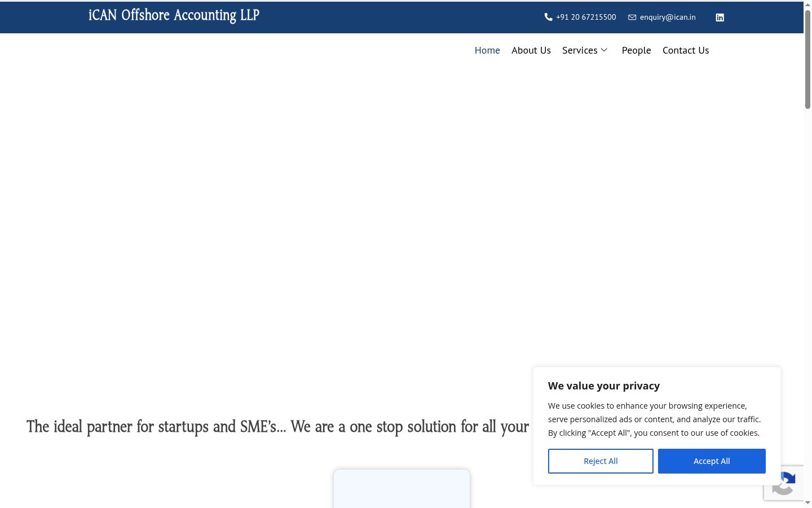The image size is (812, 508).
Task: Open the LinkedIn icon in header
Action: pos(720,17)
